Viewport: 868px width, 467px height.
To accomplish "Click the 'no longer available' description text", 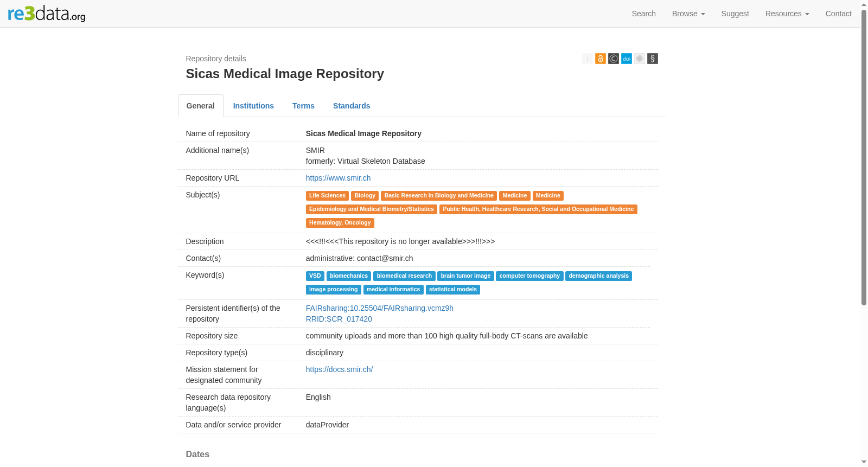I will tap(400, 241).
